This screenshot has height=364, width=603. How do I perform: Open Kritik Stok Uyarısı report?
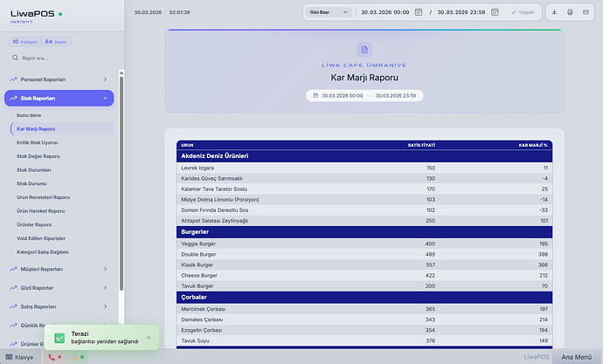coord(37,142)
